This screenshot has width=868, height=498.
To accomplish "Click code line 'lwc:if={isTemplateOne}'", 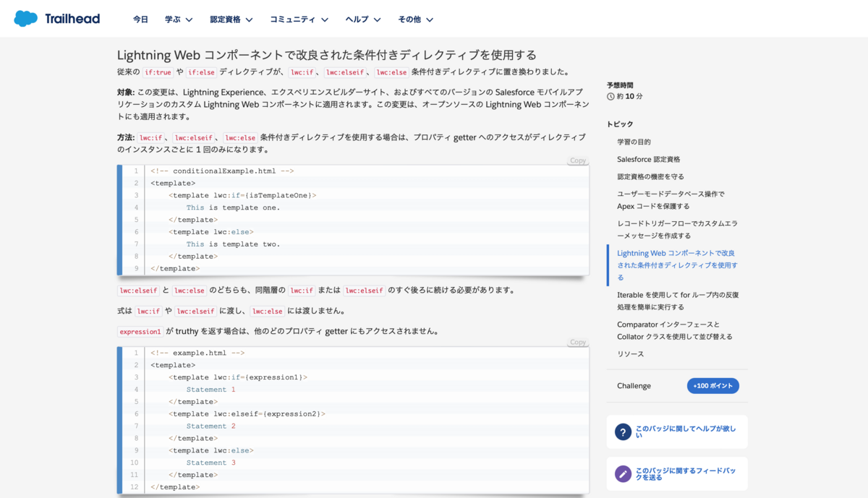I will 242,195.
